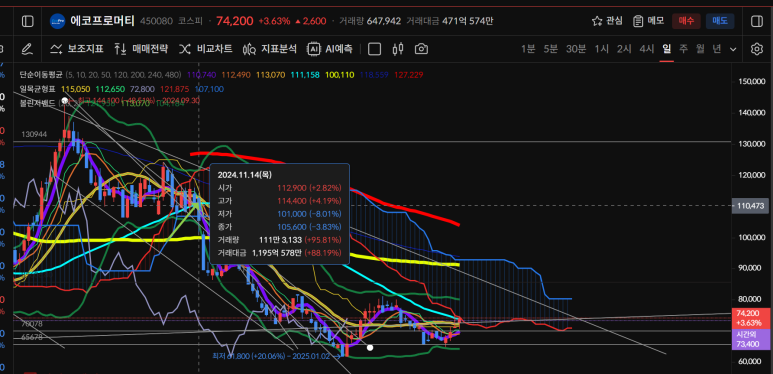Open chart settings gear

pos(757,49)
